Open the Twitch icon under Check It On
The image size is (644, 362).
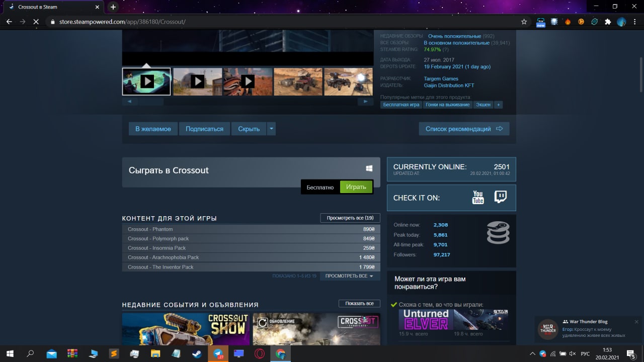501,197
